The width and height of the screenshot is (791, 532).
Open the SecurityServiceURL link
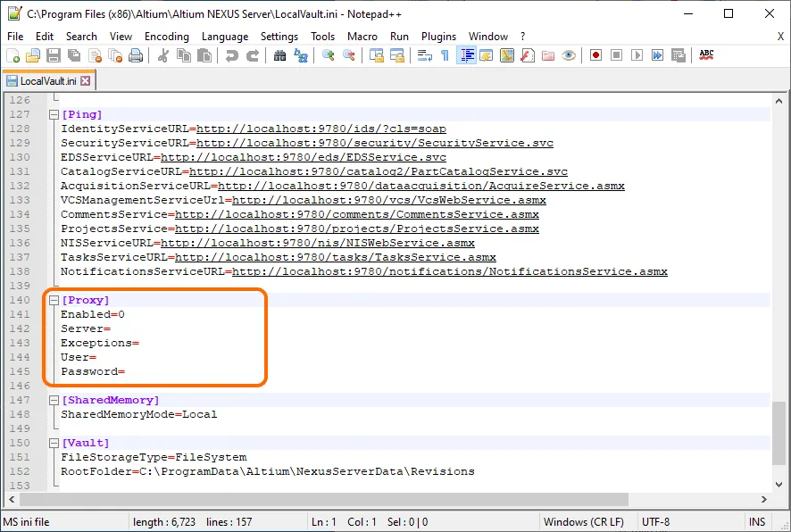(x=375, y=143)
